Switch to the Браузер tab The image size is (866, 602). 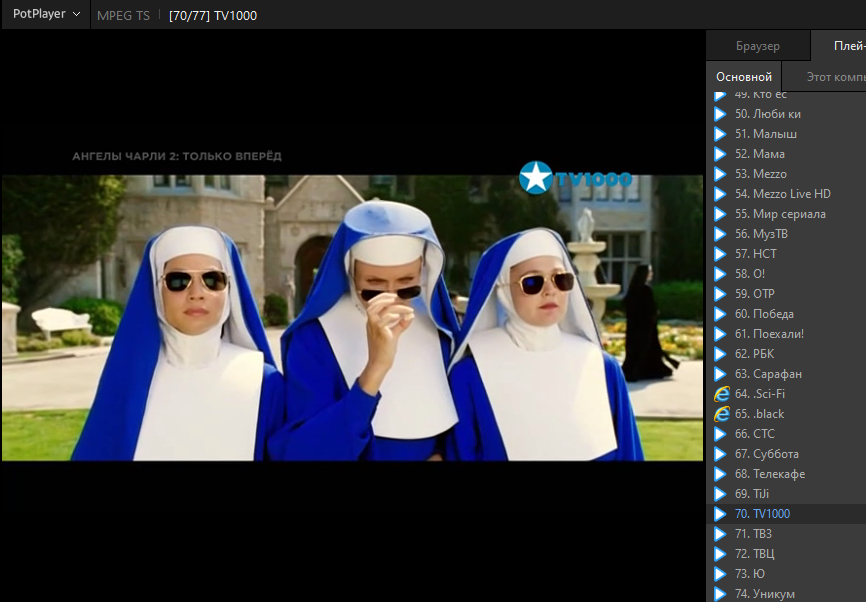coord(758,46)
